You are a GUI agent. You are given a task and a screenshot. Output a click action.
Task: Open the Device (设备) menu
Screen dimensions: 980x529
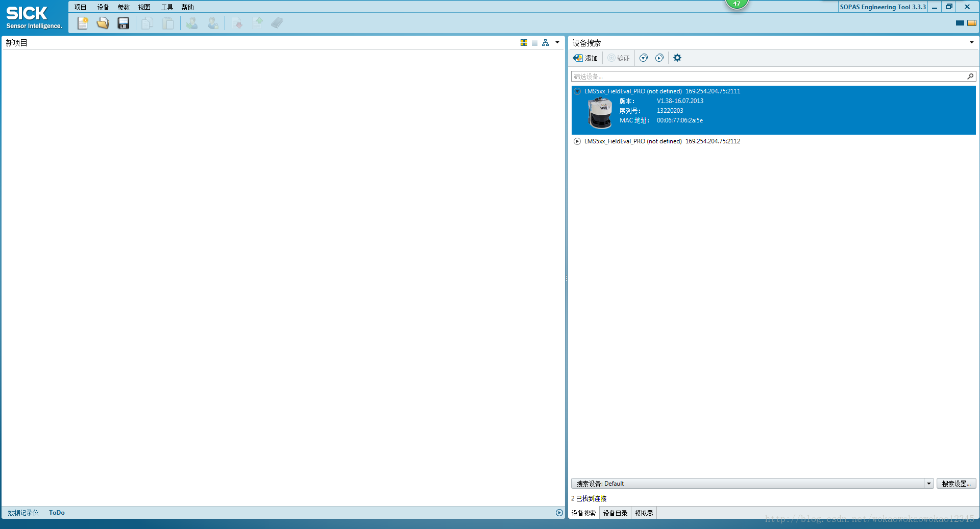[104, 7]
